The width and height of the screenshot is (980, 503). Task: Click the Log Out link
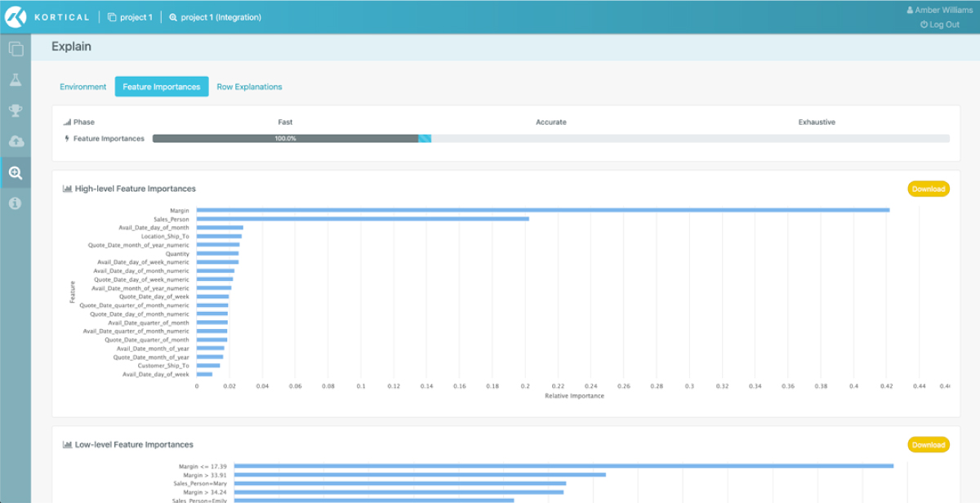click(940, 24)
